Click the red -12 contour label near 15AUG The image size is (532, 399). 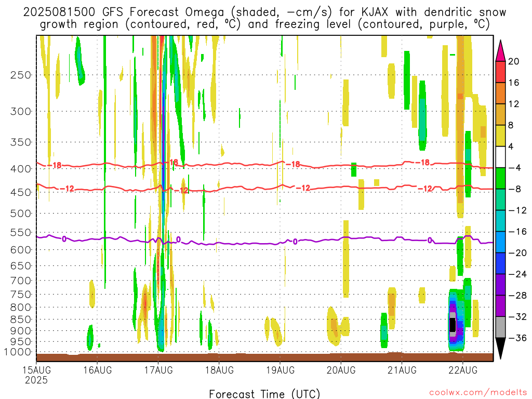point(67,189)
